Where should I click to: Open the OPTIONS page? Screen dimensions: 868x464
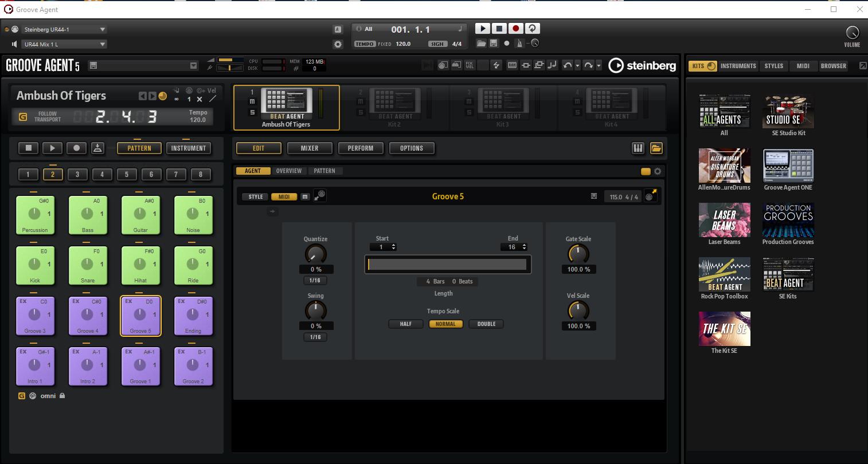tap(412, 148)
